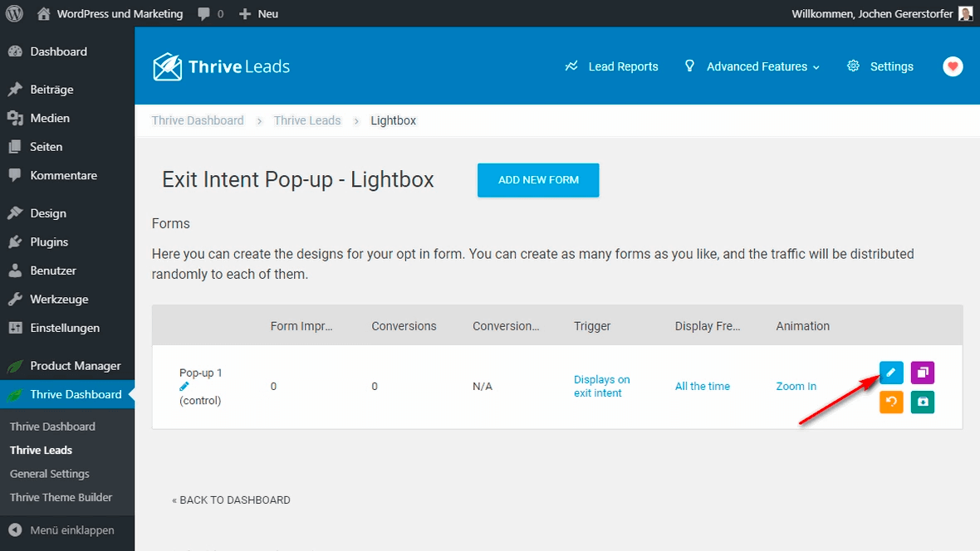Open user avatar in admin bar
This screenshot has width=980, height=551.
pyautogui.click(x=966, y=13)
